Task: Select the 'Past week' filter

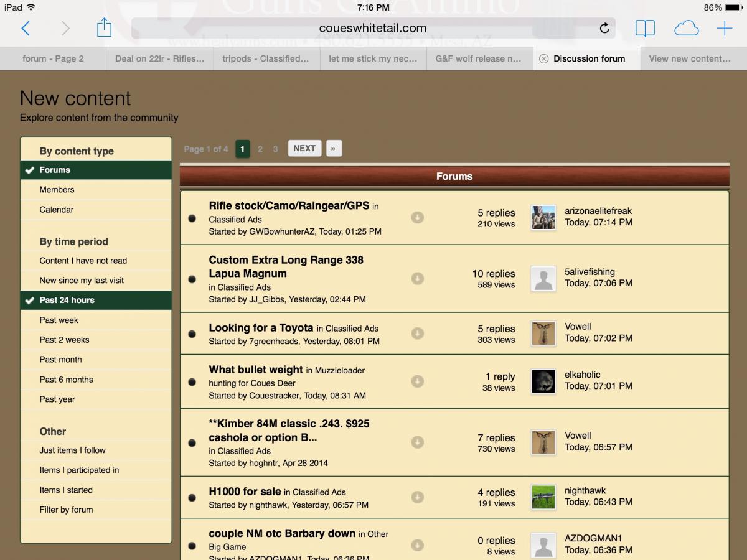Action: (96, 320)
